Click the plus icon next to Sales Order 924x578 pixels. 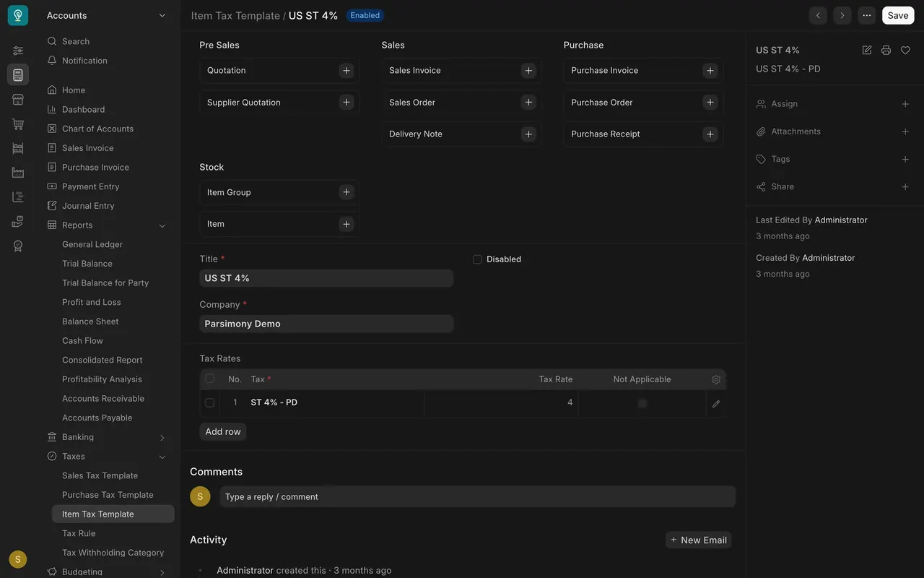[x=528, y=102]
